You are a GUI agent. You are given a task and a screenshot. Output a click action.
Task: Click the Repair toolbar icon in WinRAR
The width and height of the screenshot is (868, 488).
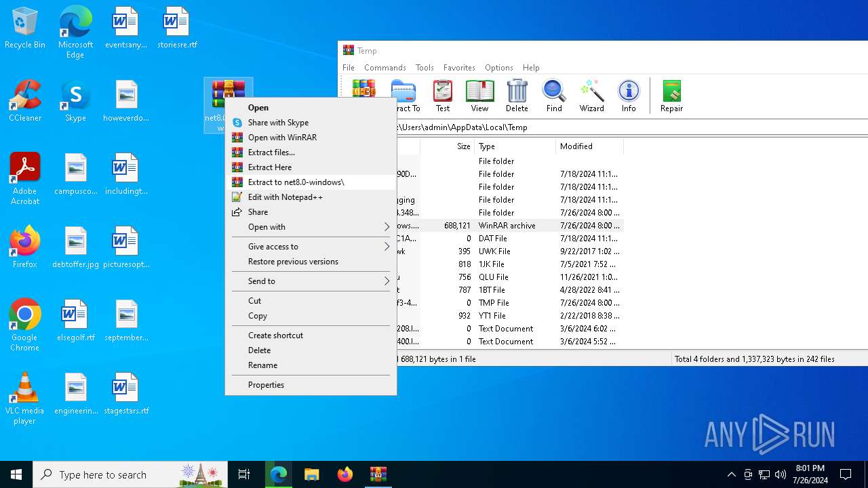pos(671,96)
